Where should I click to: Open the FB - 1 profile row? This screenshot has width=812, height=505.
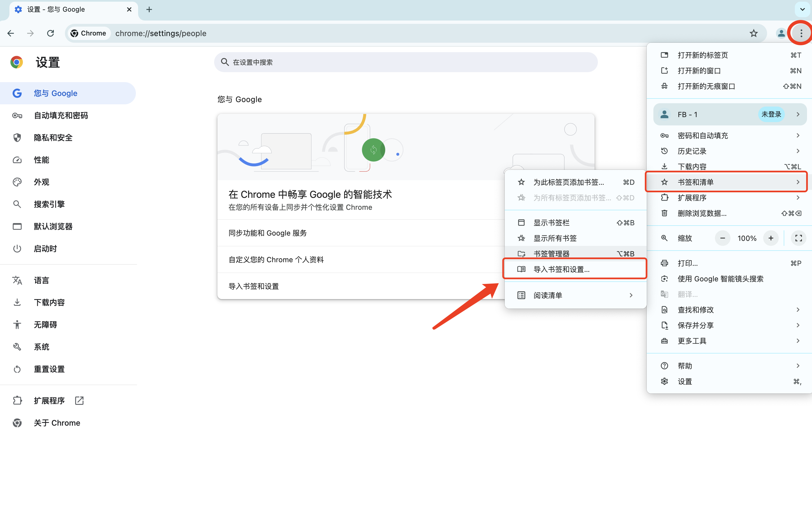click(x=730, y=115)
